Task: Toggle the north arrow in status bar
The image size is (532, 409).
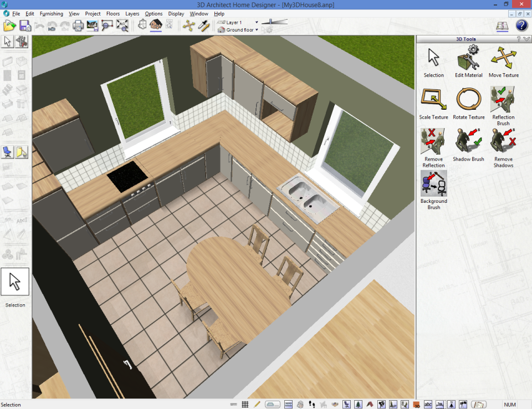Action: [x=451, y=404]
